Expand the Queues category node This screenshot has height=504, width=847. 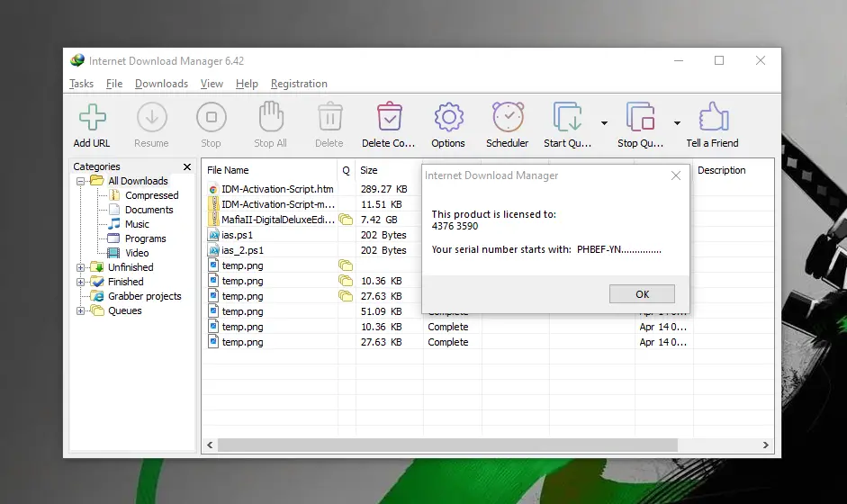pos(80,310)
